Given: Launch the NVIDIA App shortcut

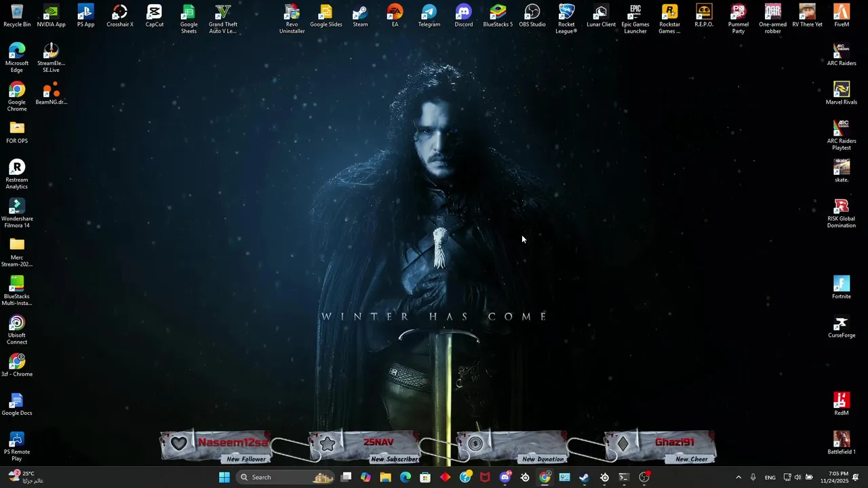Looking at the screenshot, I should [52, 16].
